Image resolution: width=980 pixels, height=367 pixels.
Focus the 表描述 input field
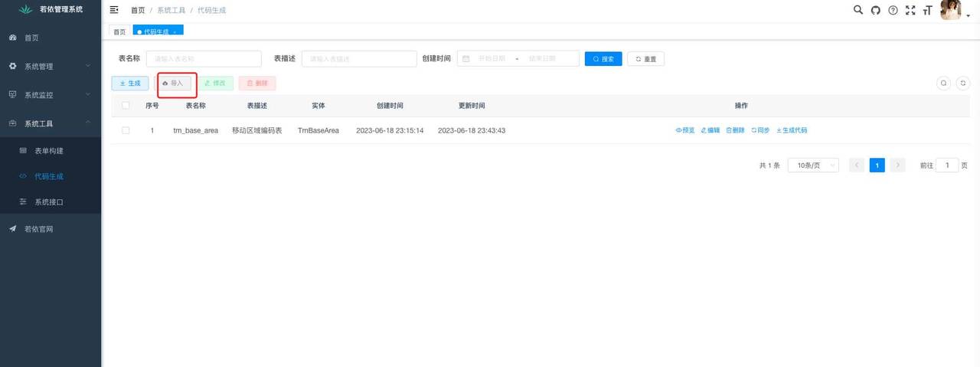[358, 59]
